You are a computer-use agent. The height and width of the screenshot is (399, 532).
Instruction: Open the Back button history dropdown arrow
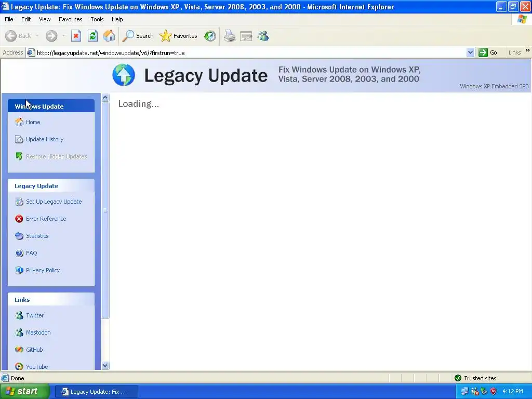tap(37, 36)
